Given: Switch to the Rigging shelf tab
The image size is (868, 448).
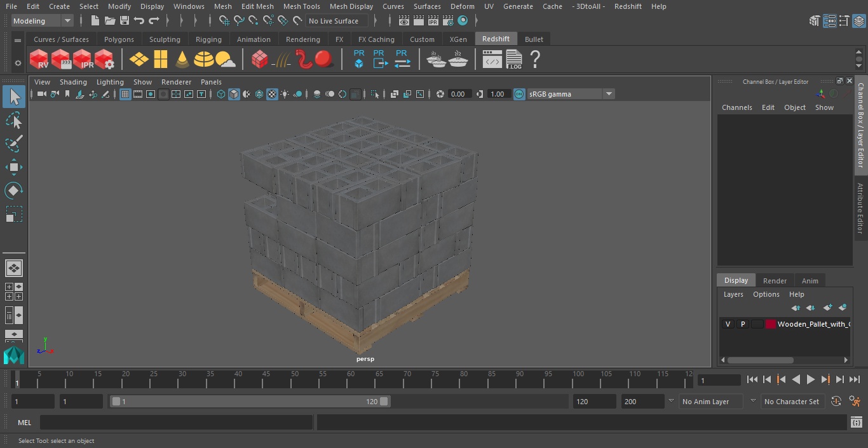Looking at the screenshot, I should 208,39.
